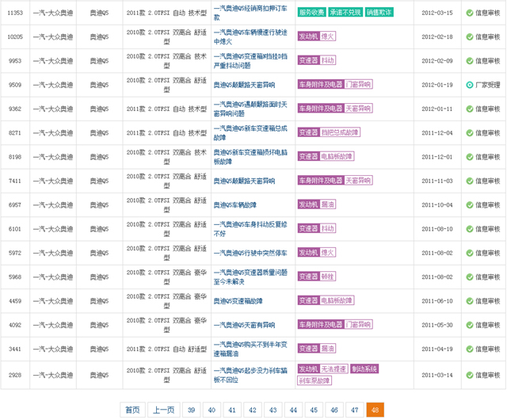Open the 一汽奥迪Q5天窗有异响 link
Viewport: 507px width, 420px height.
click(244, 325)
